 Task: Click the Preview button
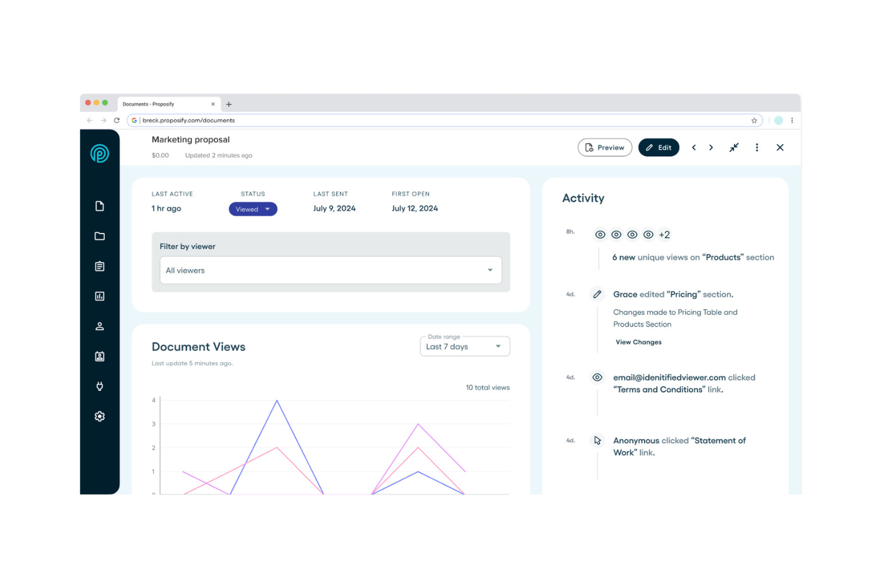click(604, 147)
